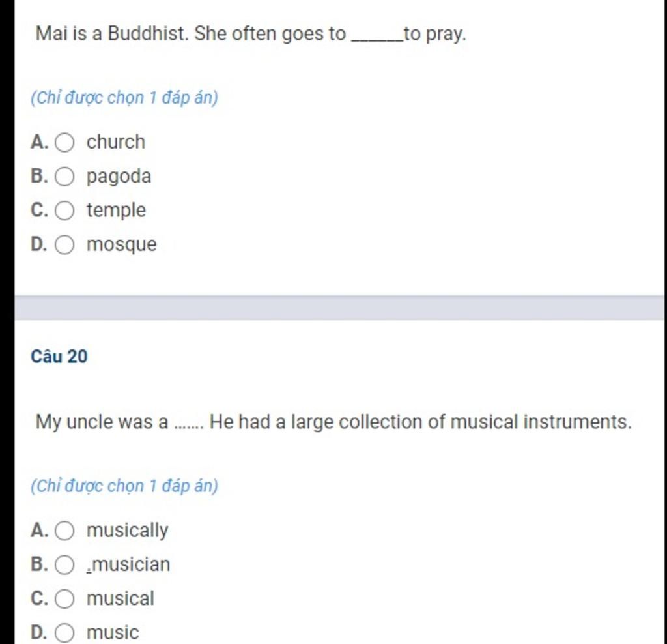Viewport: 667px width, 644px height.
Task: Click the letter D. next to music
Action: tap(39, 632)
